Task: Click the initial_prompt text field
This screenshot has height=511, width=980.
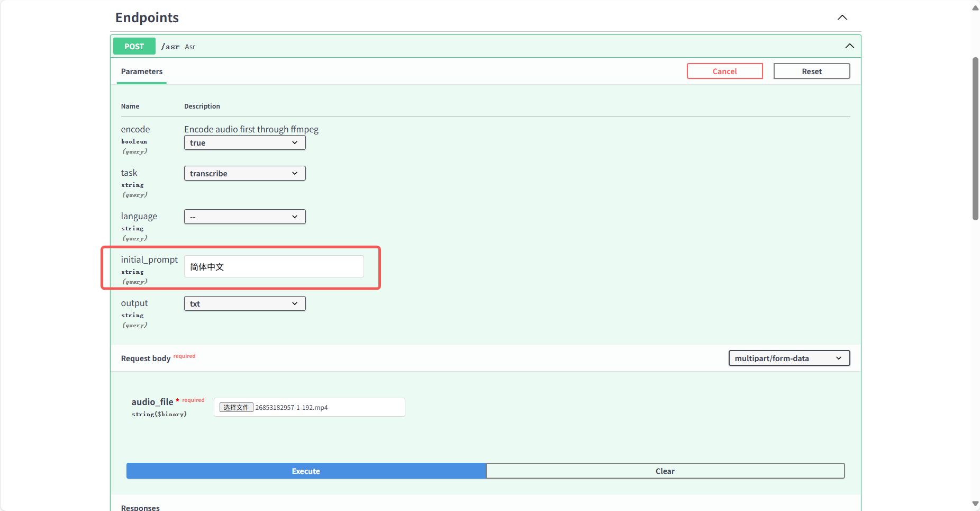Action: pyautogui.click(x=274, y=267)
